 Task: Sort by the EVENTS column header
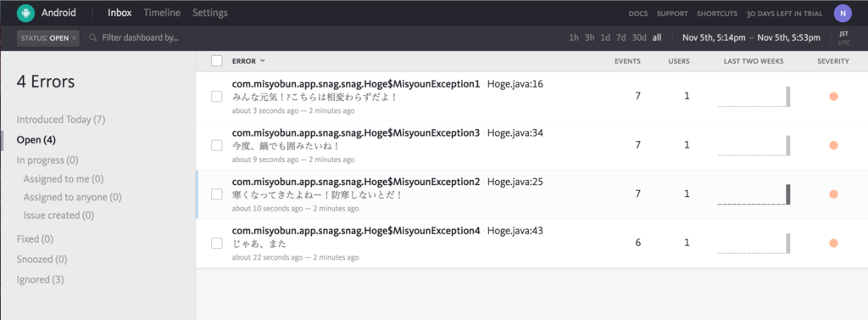click(x=628, y=61)
